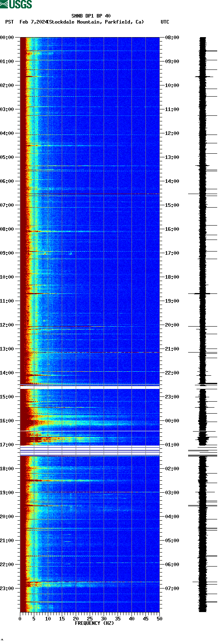The height and width of the screenshot is (644, 220).
Task: Click the 15:00 PST time label
Action: [7, 397]
